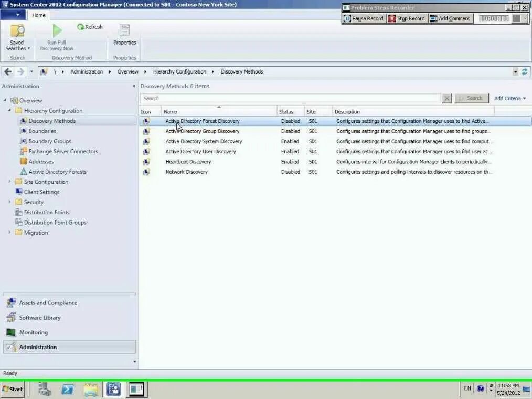Click the Discovery Methods breadcrumb item

click(241, 71)
